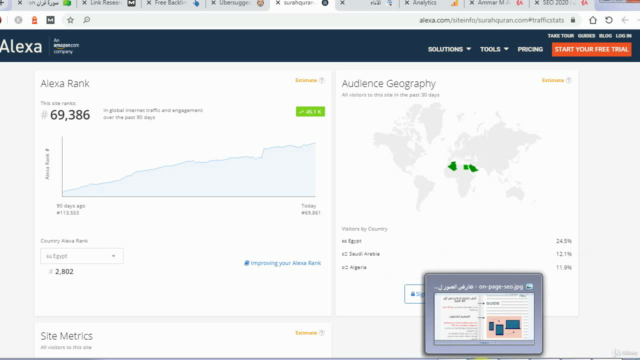Viewport: 640px width, 360px height.
Task: Click the Take Tour link
Action: [560, 36]
